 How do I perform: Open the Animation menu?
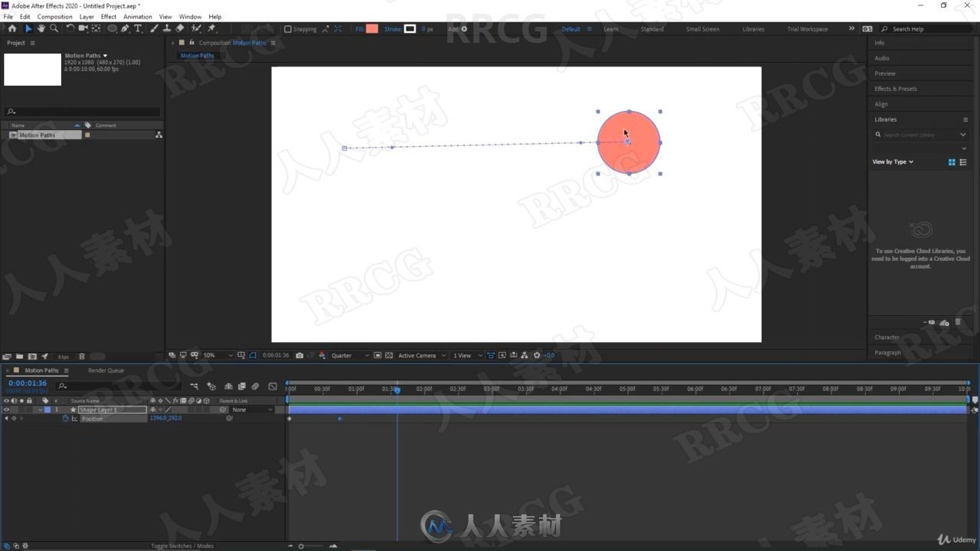pos(138,16)
